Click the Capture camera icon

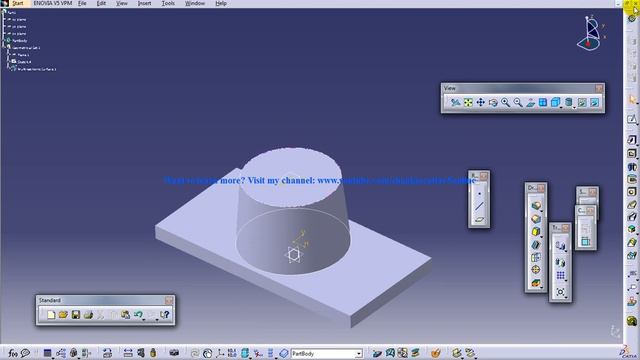tap(174, 353)
